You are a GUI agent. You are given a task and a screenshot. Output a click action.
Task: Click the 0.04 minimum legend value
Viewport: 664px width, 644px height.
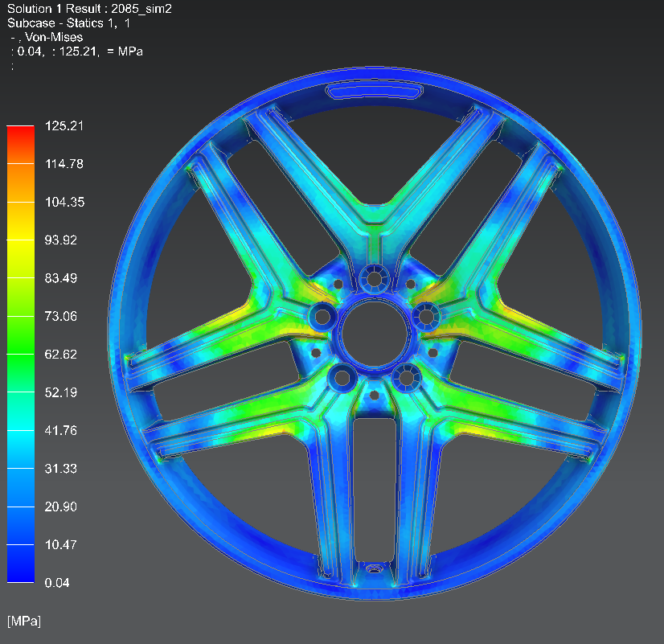59,582
